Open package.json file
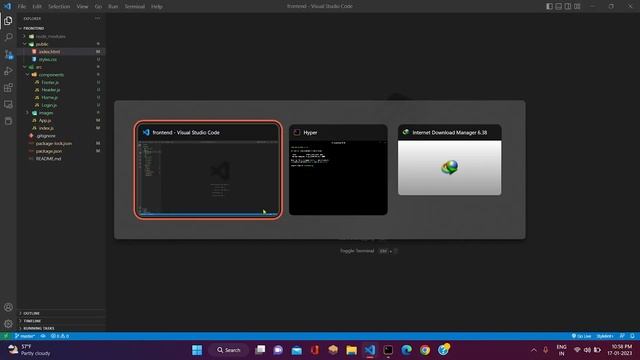The image size is (640, 360). (x=49, y=151)
